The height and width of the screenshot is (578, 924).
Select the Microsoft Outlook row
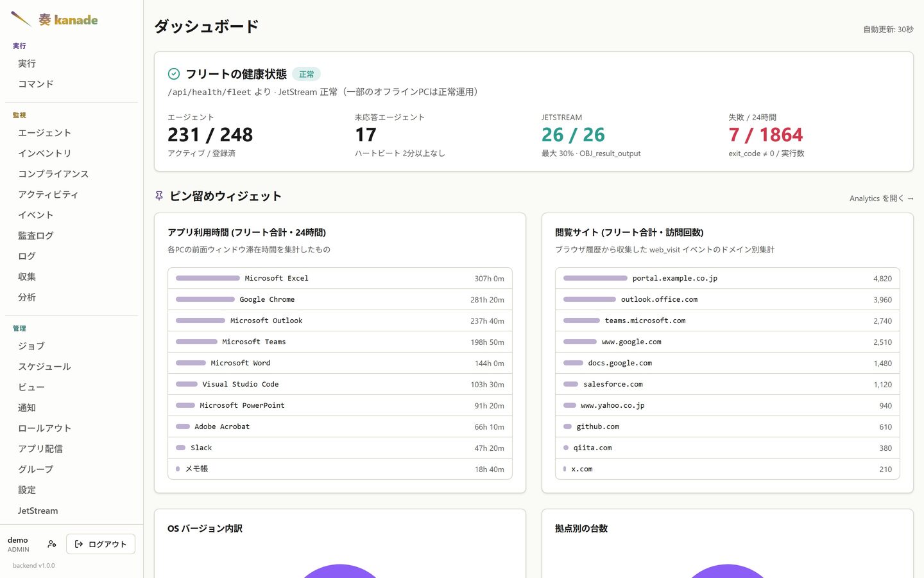point(340,320)
